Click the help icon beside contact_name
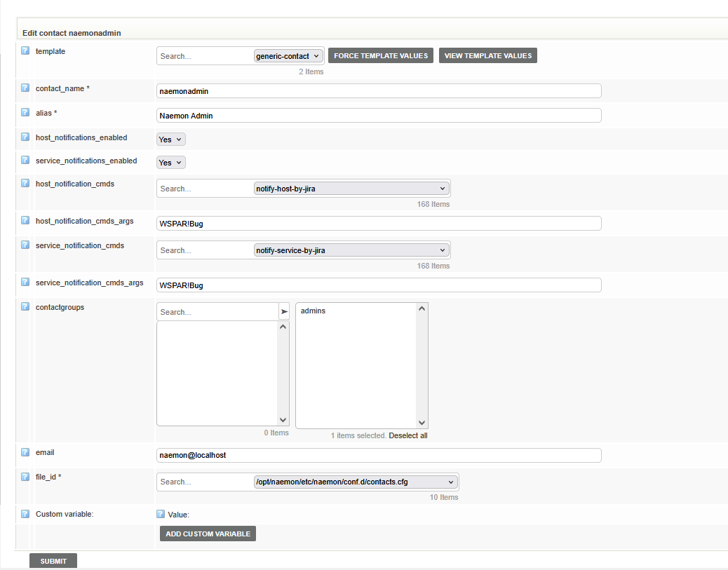The width and height of the screenshot is (728, 570). [25, 88]
